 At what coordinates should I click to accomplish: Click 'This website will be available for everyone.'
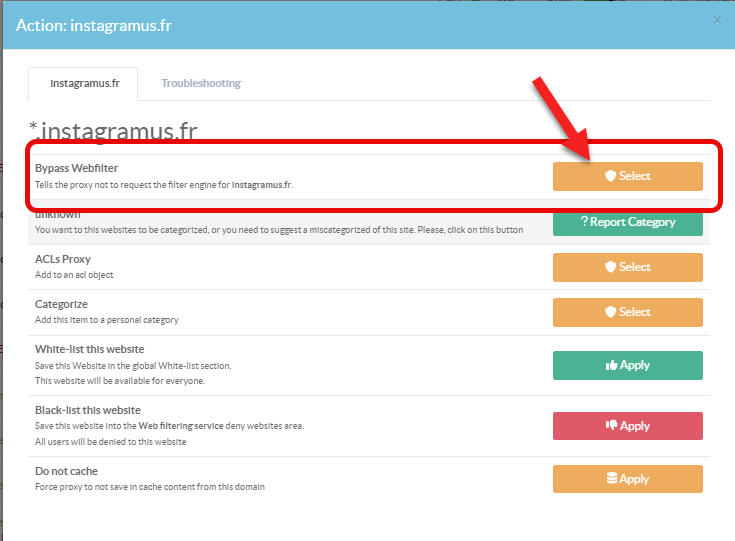(x=120, y=381)
